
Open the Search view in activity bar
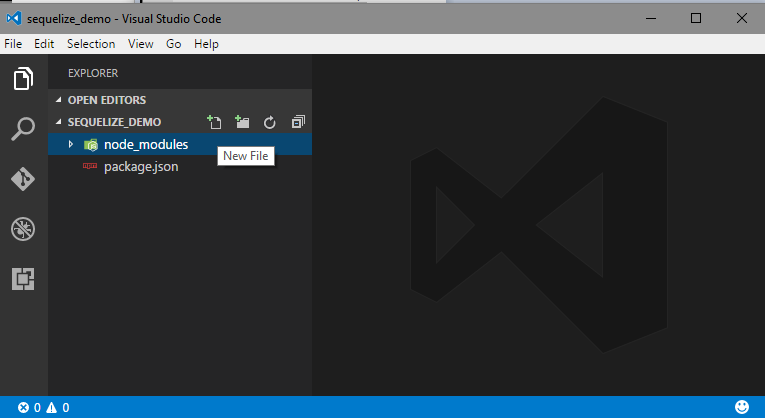pyautogui.click(x=23, y=129)
